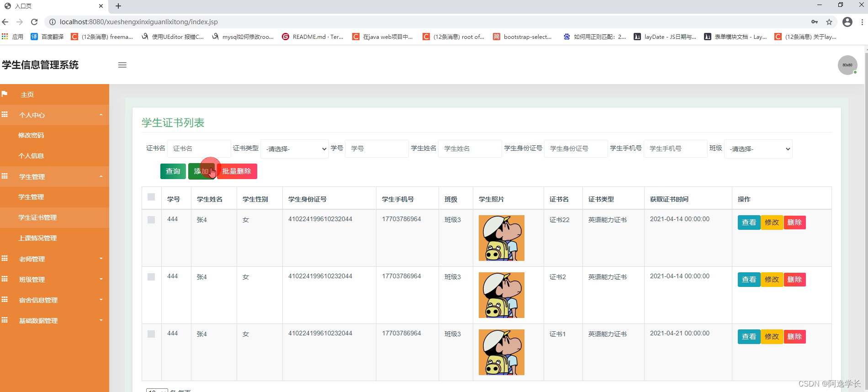Expand the 老师管理 menu group
Screen dimensions: 868x392
[54, 259]
